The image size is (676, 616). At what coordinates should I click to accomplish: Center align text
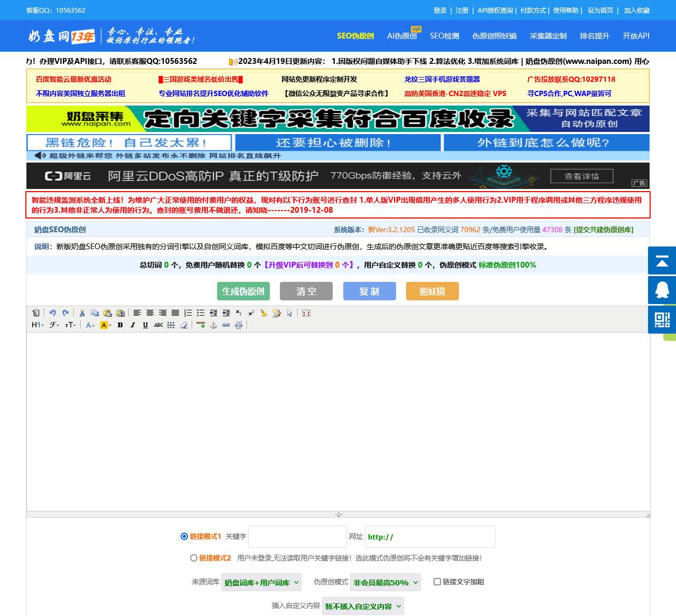(150, 313)
